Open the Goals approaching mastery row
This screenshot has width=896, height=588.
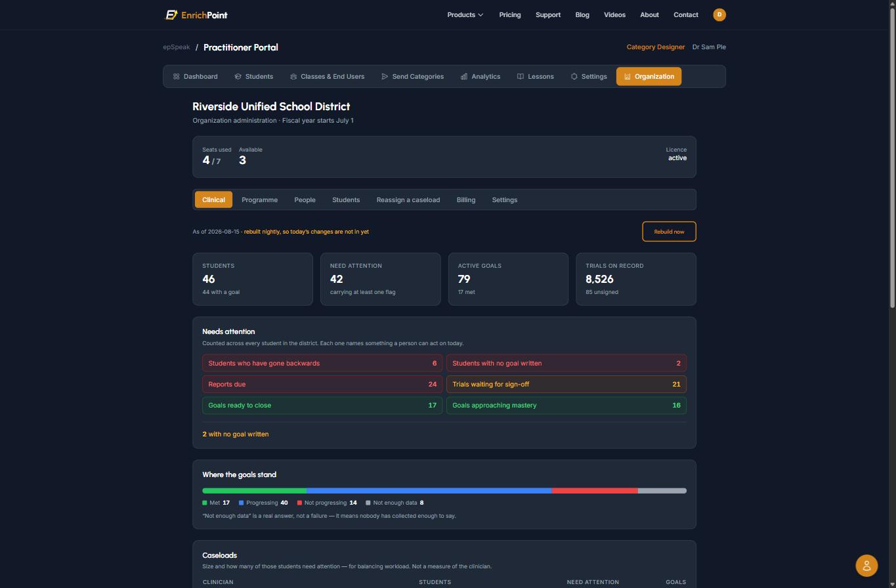click(x=566, y=405)
